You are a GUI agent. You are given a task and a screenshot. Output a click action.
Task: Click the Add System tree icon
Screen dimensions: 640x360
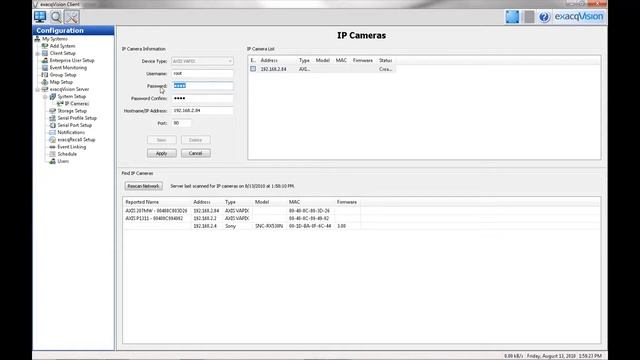click(x=45, y=46)
